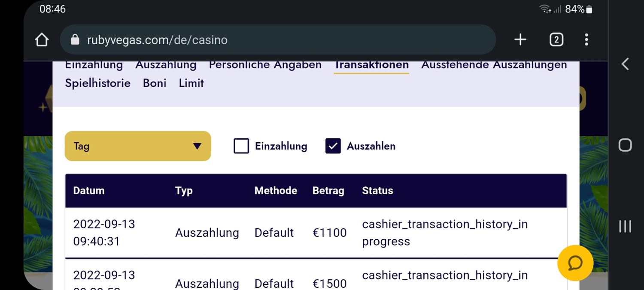
Task: Open the yellow live chat bubble
Action: point(575,263)
